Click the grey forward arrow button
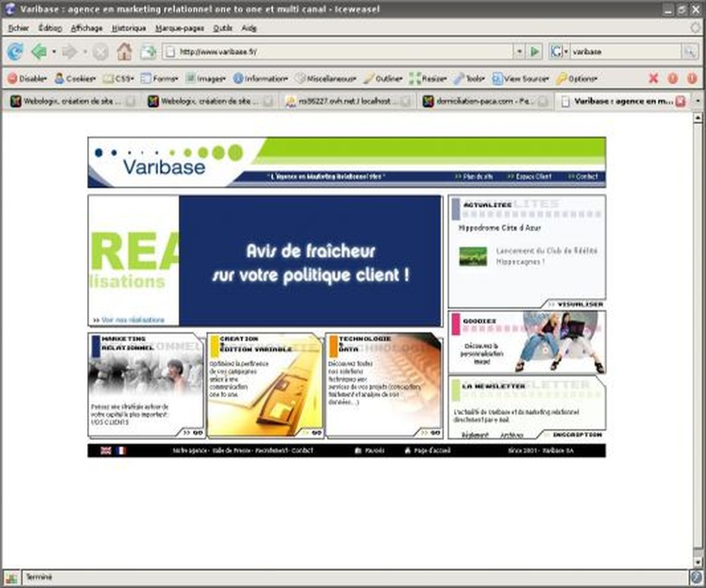Image resolution: width=706 pixels, height=588 pixels. [x=69, y=52]
